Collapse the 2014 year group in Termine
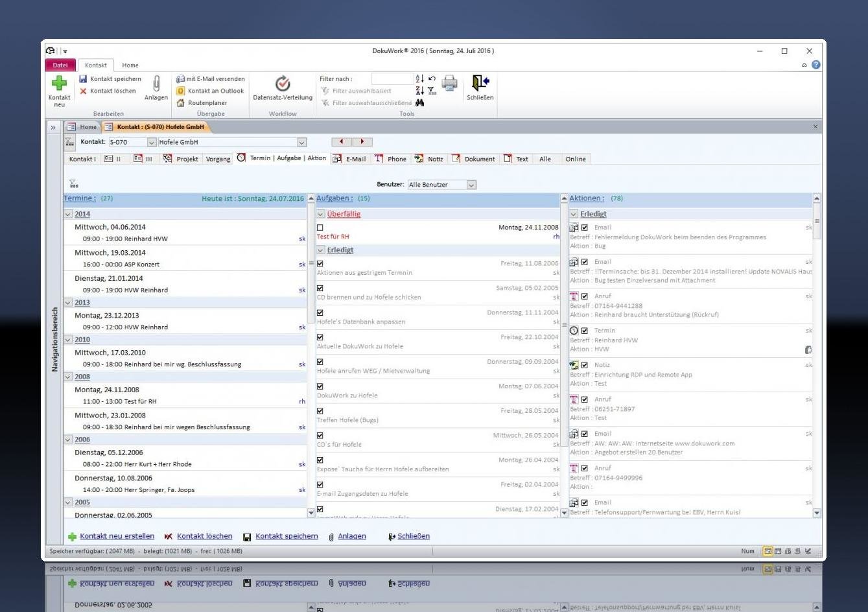The height and width of the screenshot is (612, 868). pos(68,214)
